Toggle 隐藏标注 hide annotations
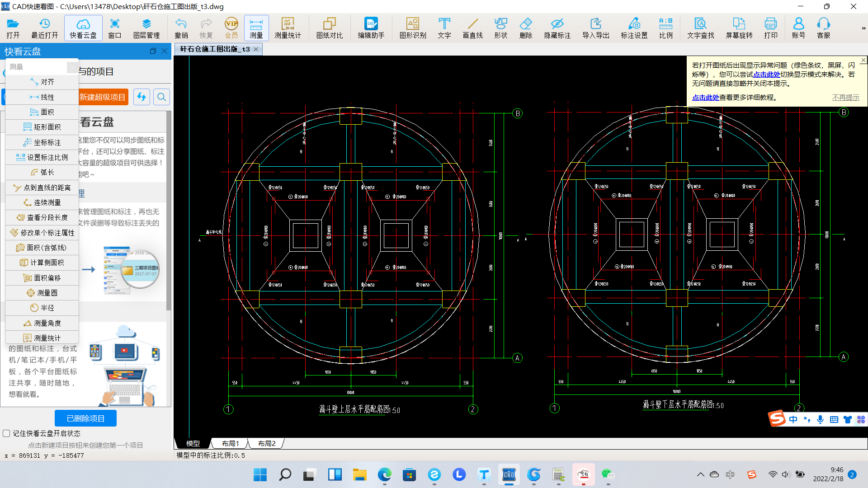Image resolution: width=868 pixels, height=488 pixels. 557,28
